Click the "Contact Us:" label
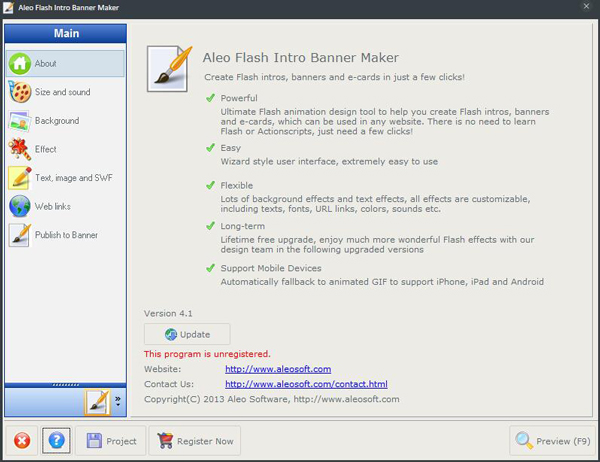 [169, 384]
